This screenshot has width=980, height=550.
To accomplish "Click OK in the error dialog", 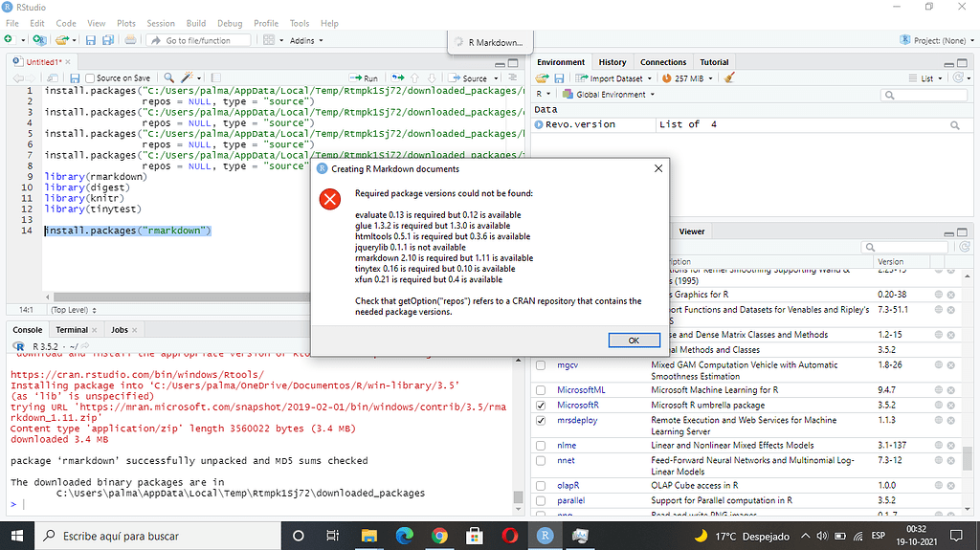I will (633, 341).
